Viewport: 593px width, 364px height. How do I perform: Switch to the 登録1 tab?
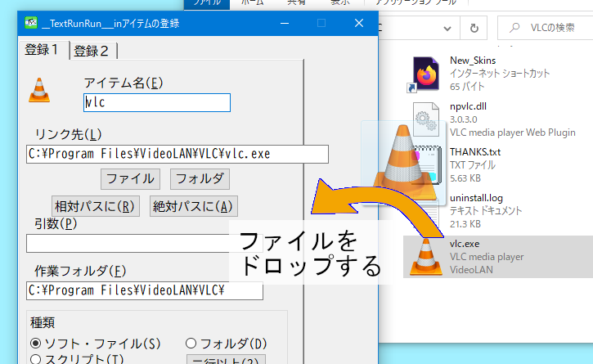click(x=43, y=50)
